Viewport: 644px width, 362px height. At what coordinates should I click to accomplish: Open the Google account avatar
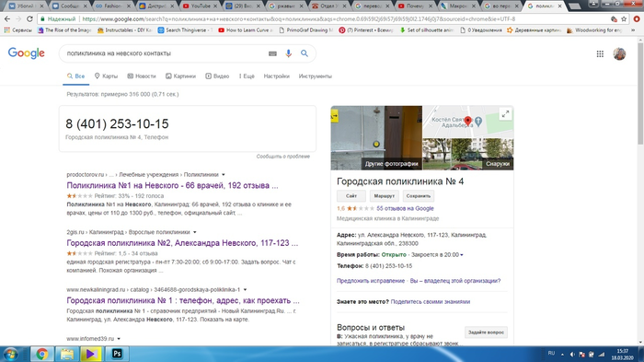coord(619,54)
